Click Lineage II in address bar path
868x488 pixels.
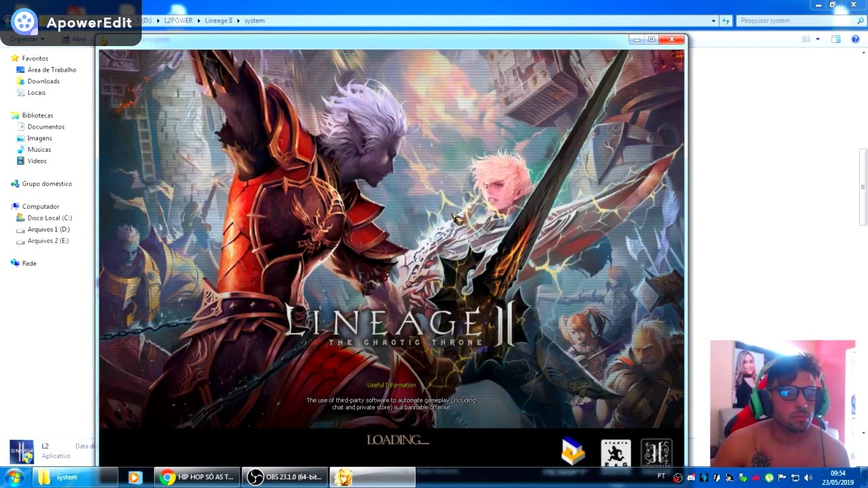coord(218,20)
